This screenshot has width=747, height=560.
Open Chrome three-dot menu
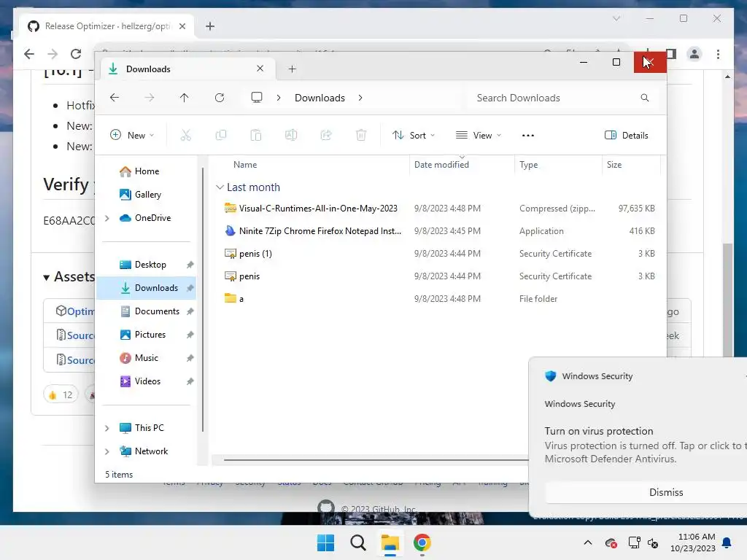[x=718, y=54]
